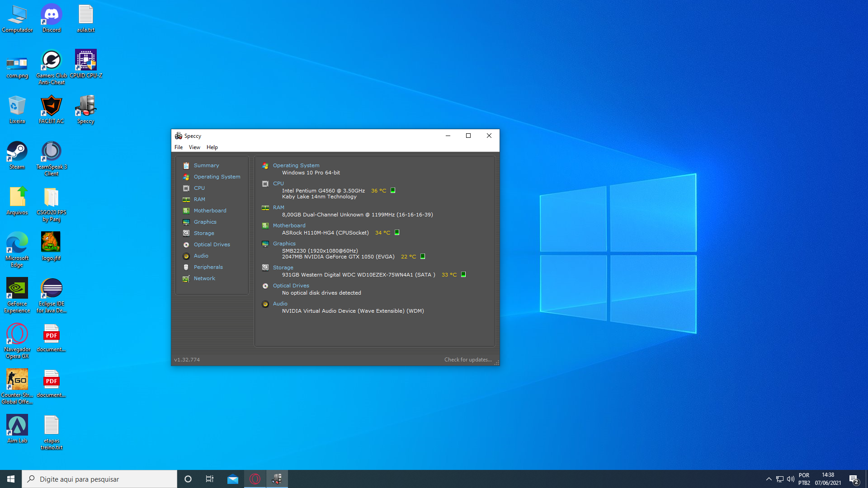Click the Cortana circle on the taskbar

(188, 479)
